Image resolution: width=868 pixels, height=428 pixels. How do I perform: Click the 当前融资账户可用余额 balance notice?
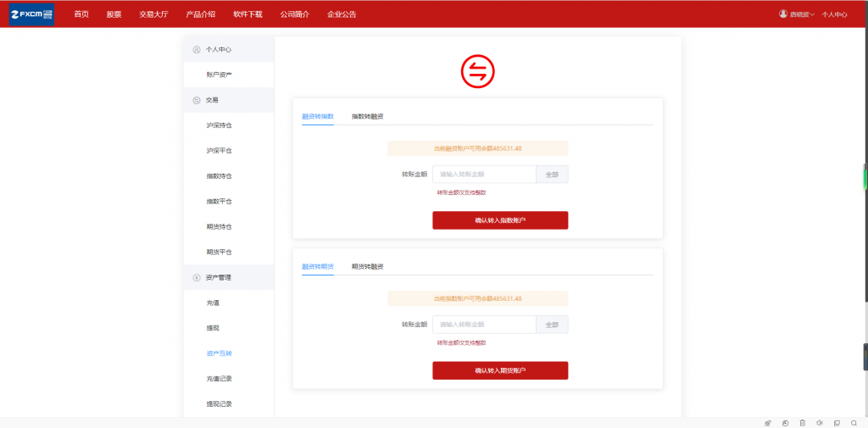(x=478, y=148)
